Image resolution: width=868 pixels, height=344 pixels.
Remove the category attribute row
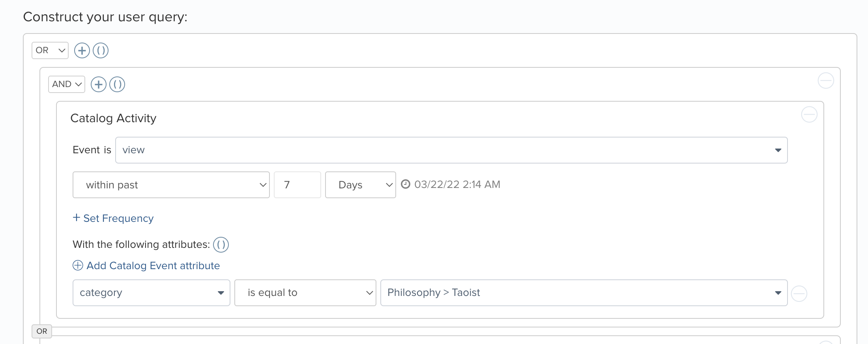799,294
